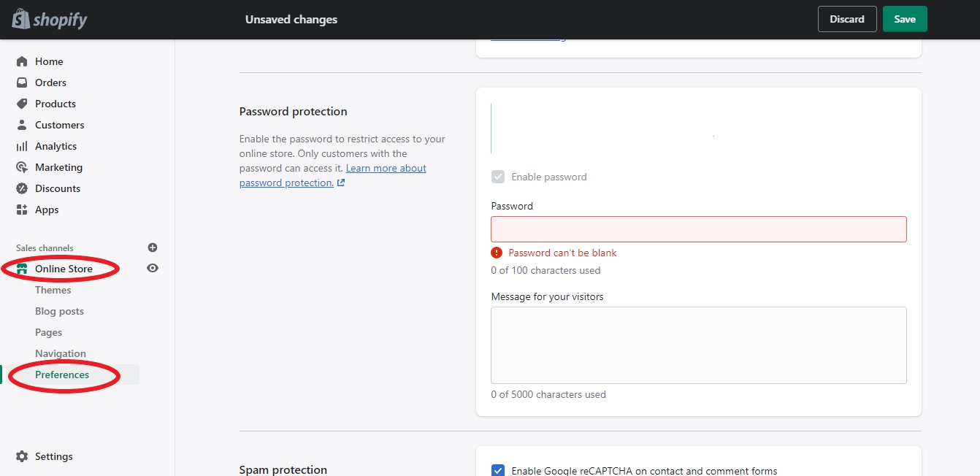
Task: Click the Customers person icon
Action: (x=22, y=125)
